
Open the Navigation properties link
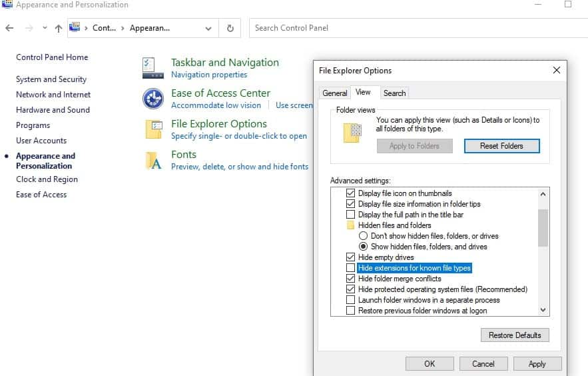pyautogui.click(x=209, y=75)
